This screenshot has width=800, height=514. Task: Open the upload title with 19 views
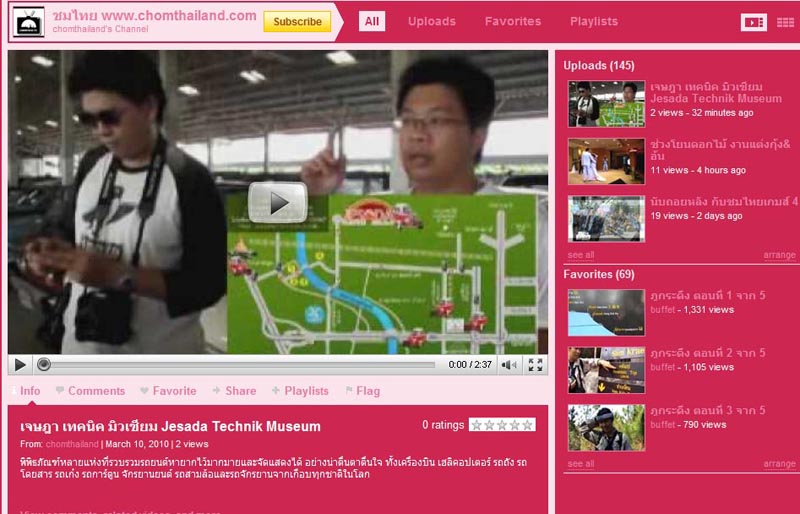pos(724,202)
